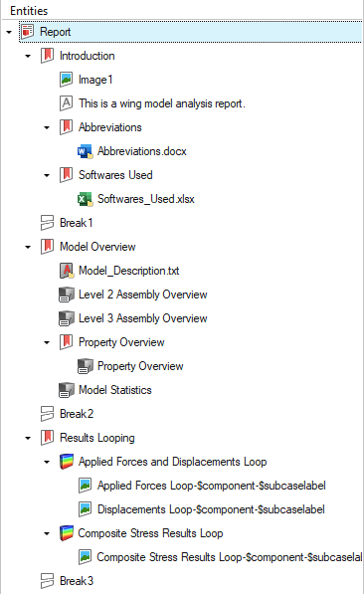Collapse the Results Looping chapter
This screenshot has width=364, height=594.
click(28, 438)
